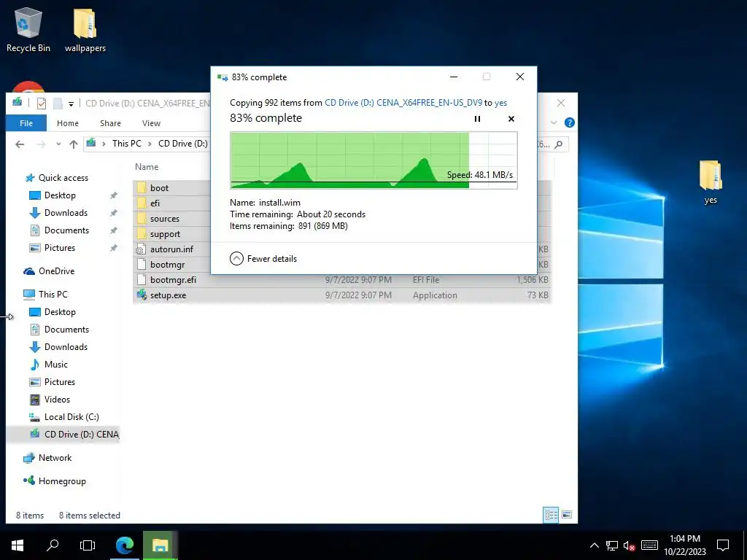Select the boot folder
The image size is (747, 560).
tap(159, 187)
